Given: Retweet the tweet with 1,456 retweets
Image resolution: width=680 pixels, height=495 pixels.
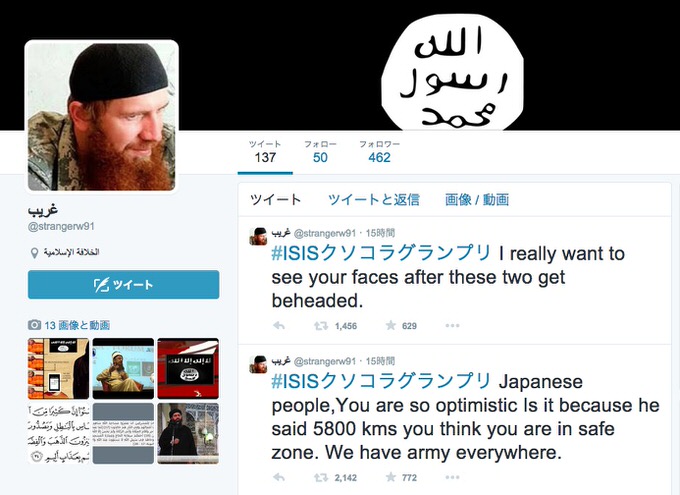Looking at the screenshot, I should point(321,325).
